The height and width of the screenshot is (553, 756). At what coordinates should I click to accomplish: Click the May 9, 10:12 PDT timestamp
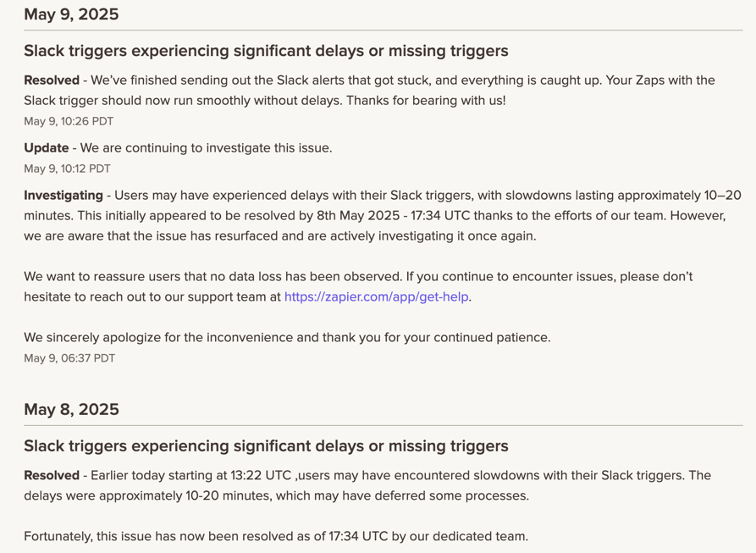(x=67, y=169)
